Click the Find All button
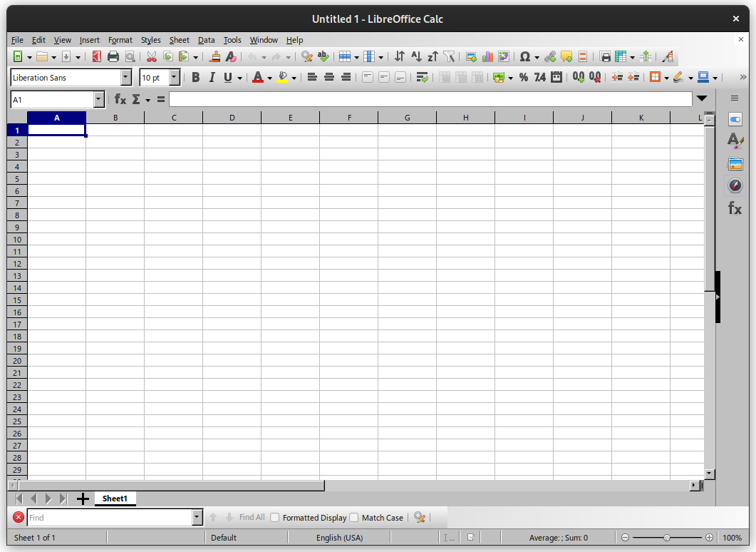This screenshot has width=756, height=552. [x=251, y=517]
